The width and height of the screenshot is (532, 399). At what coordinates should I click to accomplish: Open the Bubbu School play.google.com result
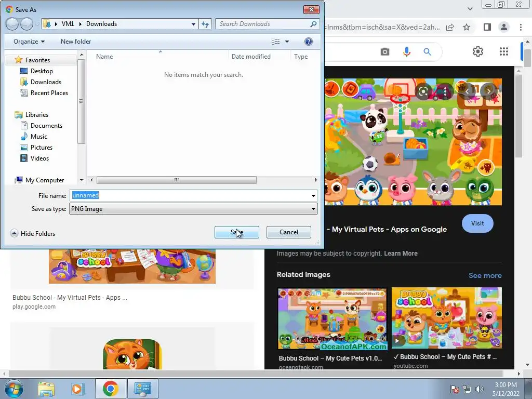pos(70,298)
